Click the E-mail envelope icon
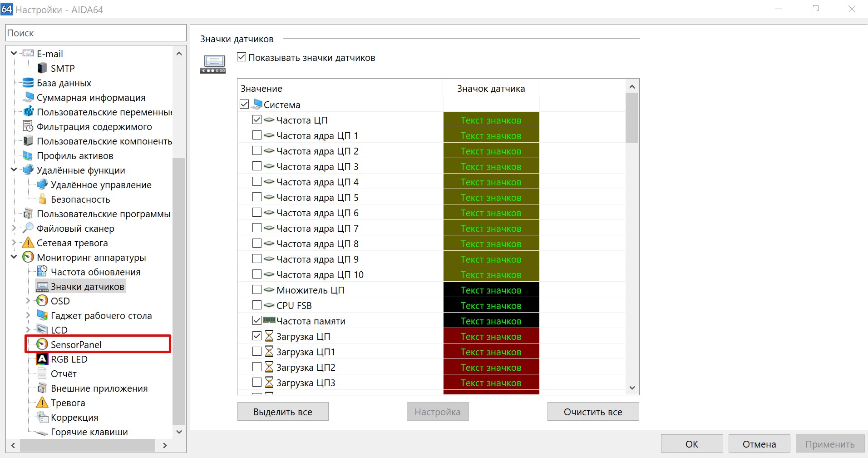Viewport: 868px width, 458px height. [x=28, y=53]
